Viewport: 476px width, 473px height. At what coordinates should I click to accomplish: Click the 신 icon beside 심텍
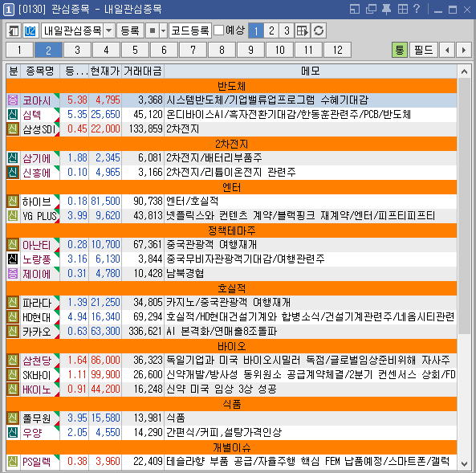pyautogui.click(x=13, y=115)
